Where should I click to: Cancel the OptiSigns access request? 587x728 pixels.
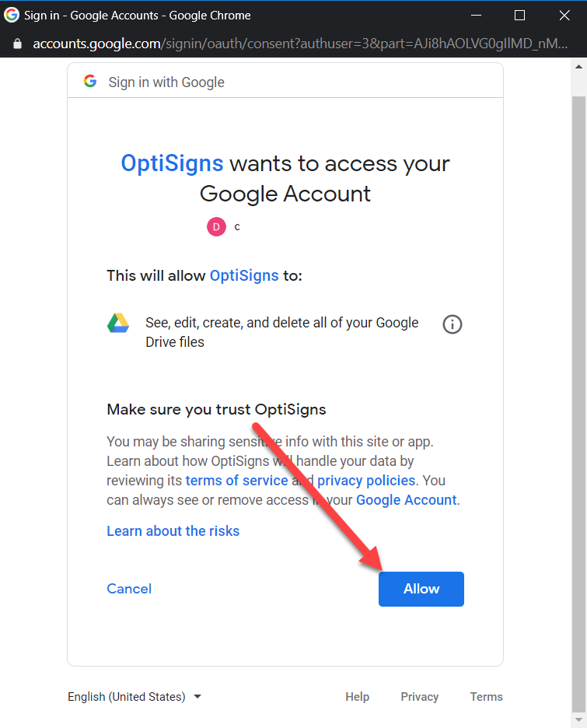pos(129,589)
